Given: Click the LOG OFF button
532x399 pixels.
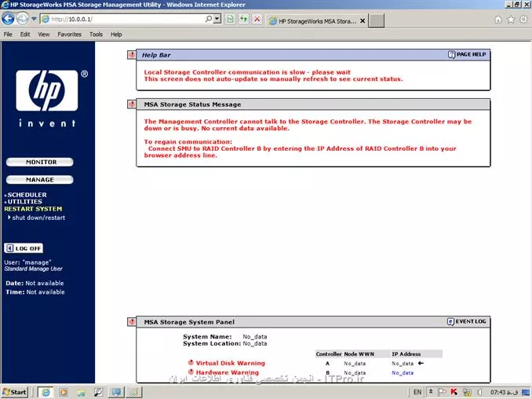Looking at the screenshot, I should 24,248.
